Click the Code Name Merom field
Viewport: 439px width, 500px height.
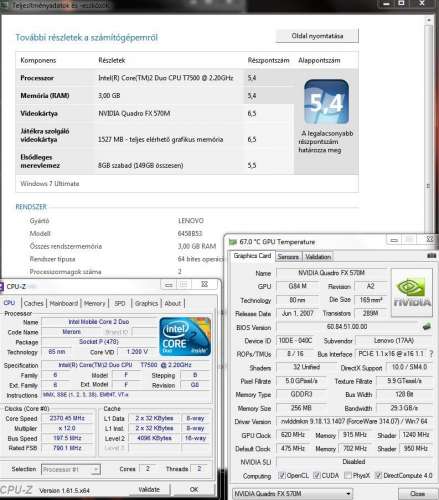pos(71,332)
